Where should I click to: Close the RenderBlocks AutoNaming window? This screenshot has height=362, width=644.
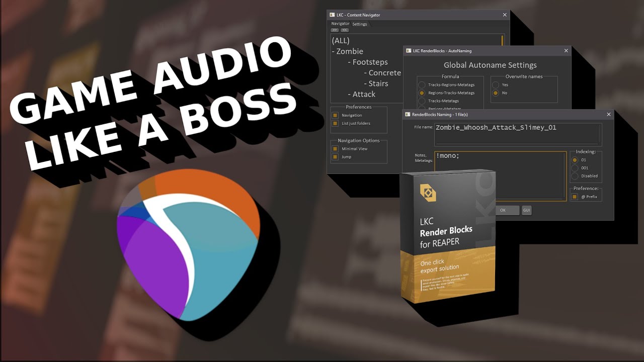(x=566, y=51)
